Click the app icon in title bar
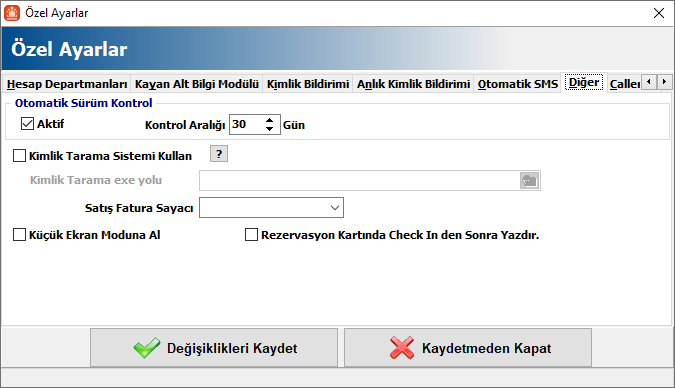This screenshot has height=388, width=675. point(12,13)
